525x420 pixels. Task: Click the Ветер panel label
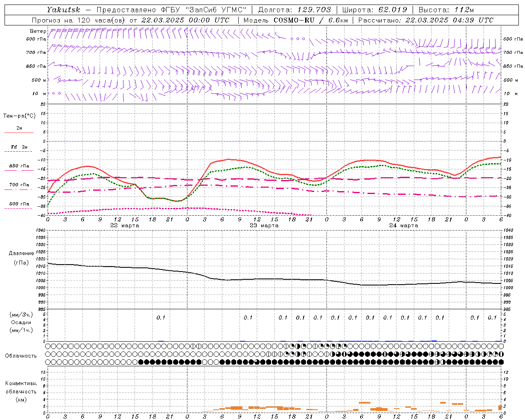(x=38, y=31)
